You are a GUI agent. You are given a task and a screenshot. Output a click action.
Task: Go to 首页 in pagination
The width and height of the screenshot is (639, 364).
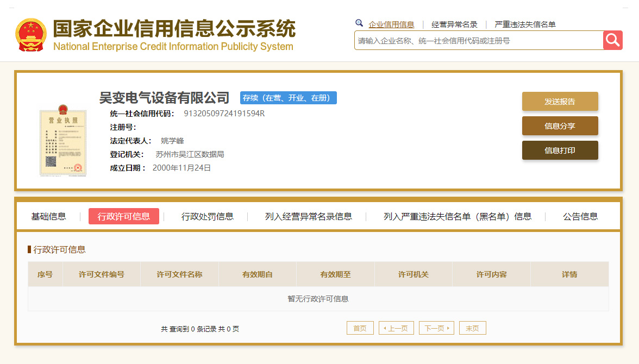point(360,328)
